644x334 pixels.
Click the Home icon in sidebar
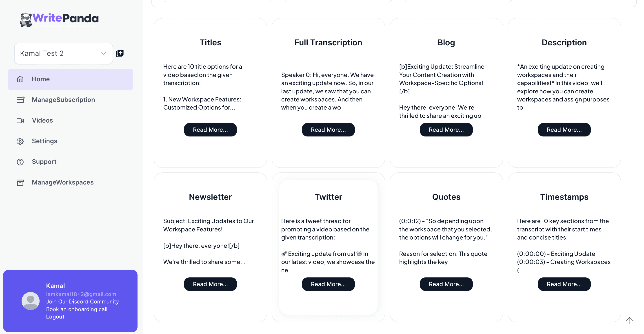coord(20,79)
